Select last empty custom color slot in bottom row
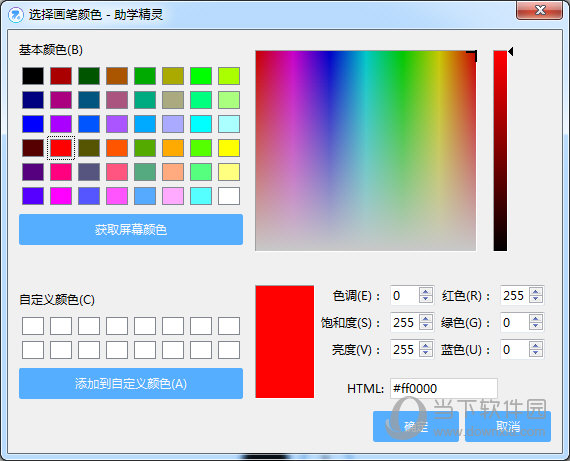Image resolution: width=570 pixels, height=461 pixels. pos(229,350)
